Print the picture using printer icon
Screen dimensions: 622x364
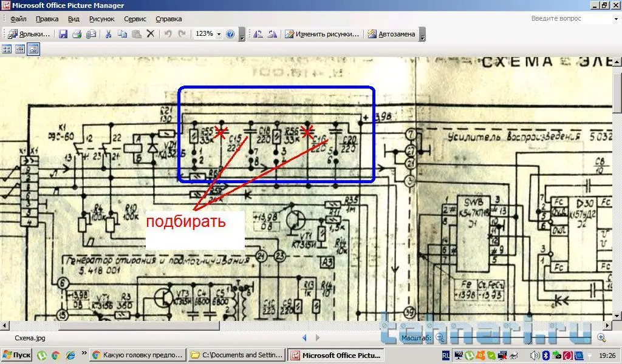tap(77, 34)
